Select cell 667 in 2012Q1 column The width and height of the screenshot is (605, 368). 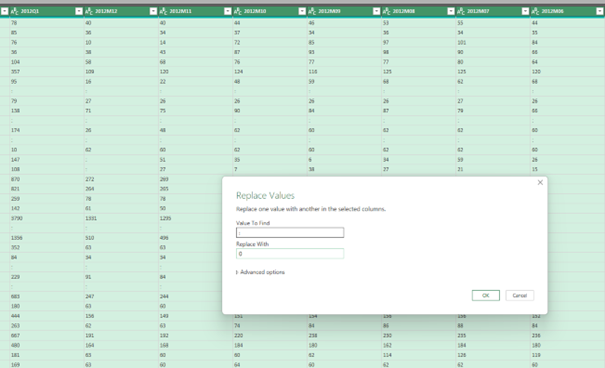(47, 336)
